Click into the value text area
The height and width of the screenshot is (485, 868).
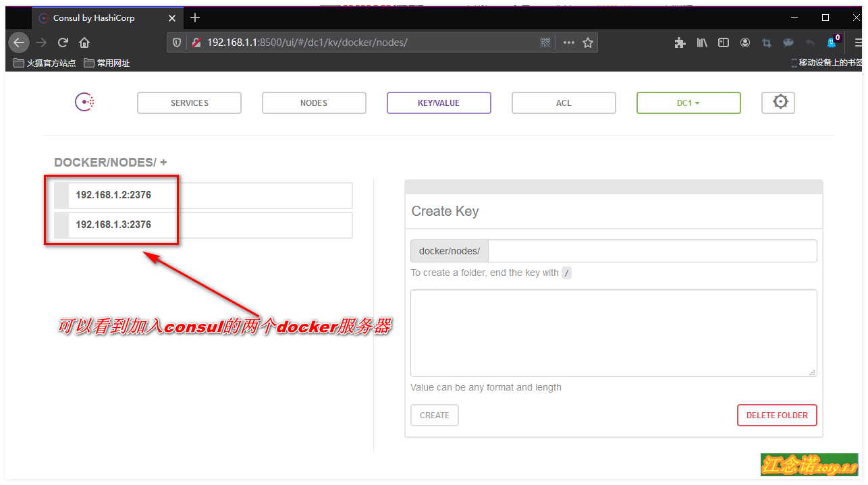(x=614, y=333)
